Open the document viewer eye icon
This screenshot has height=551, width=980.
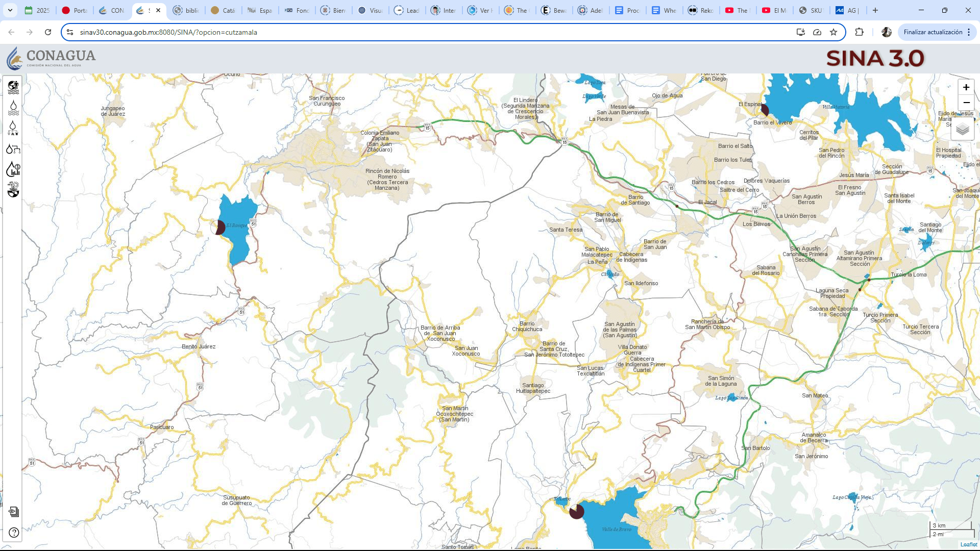[x=14, y=512]
